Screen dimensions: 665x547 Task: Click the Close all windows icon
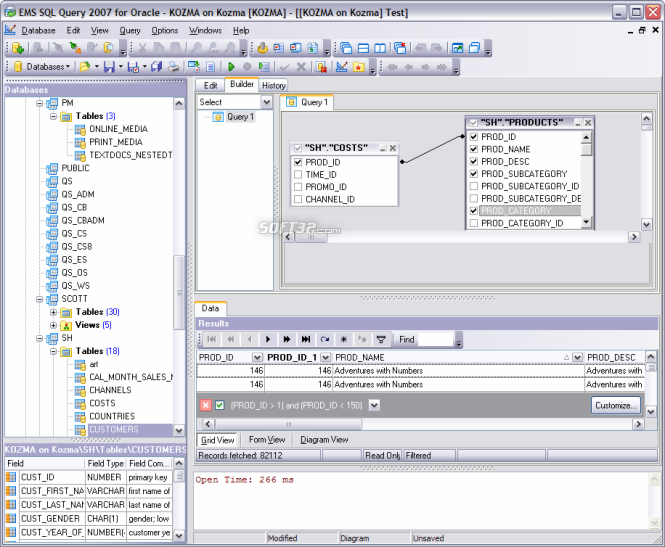coord(400,48)
